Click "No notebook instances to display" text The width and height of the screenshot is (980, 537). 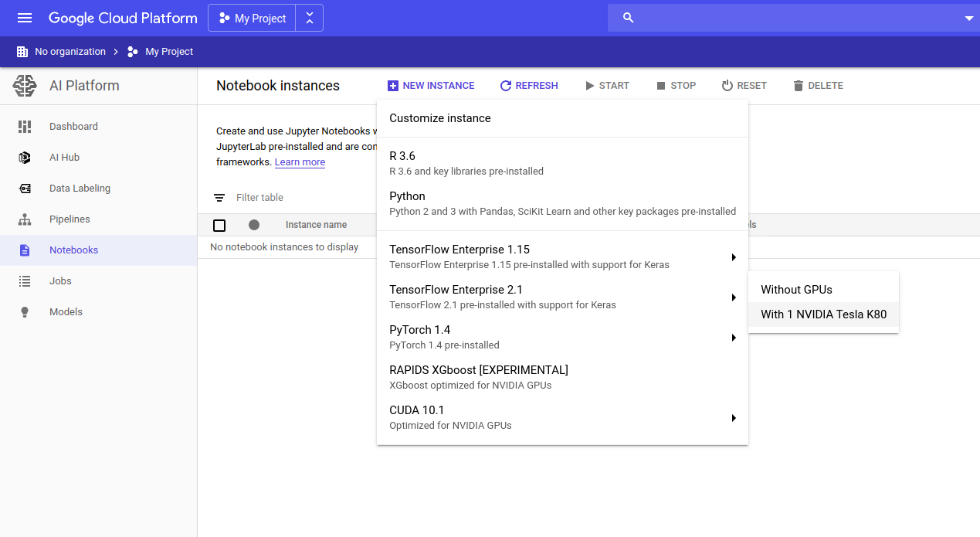284,247
